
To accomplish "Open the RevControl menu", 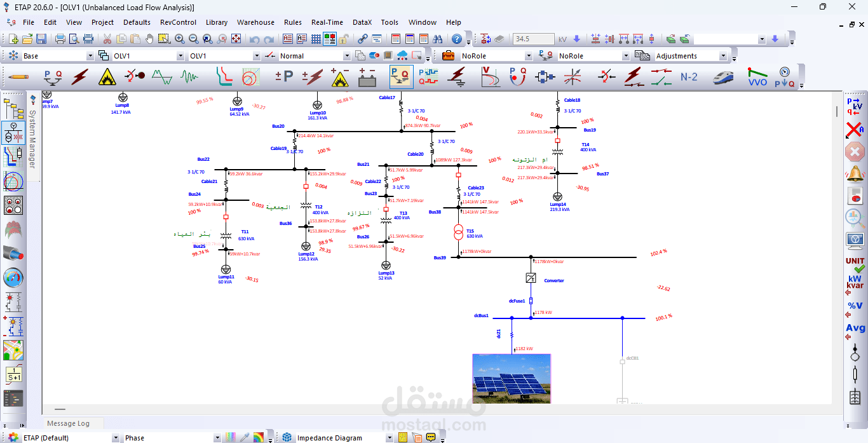I will coord(178,22).
